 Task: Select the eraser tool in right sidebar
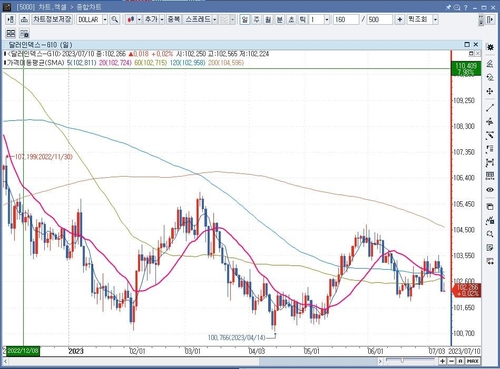(x=490, y=77)
